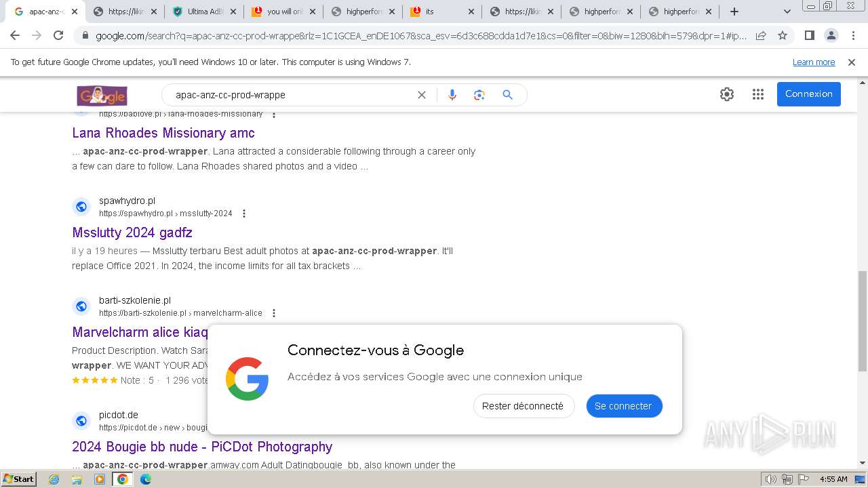Viewport: 868px width, 488px height.
Task: Click the browser address bar URL
Action: click(x=420, y=36)
